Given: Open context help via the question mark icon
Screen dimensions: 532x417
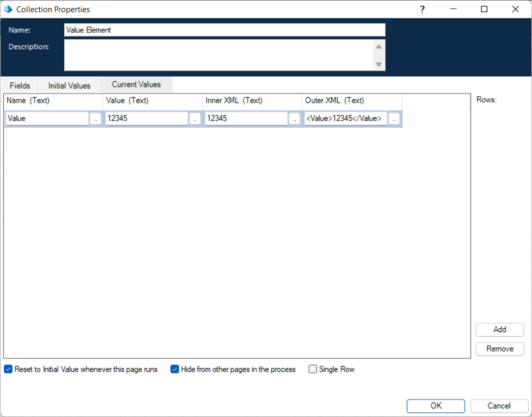Looking at the screenshot, I should [422, 9].
